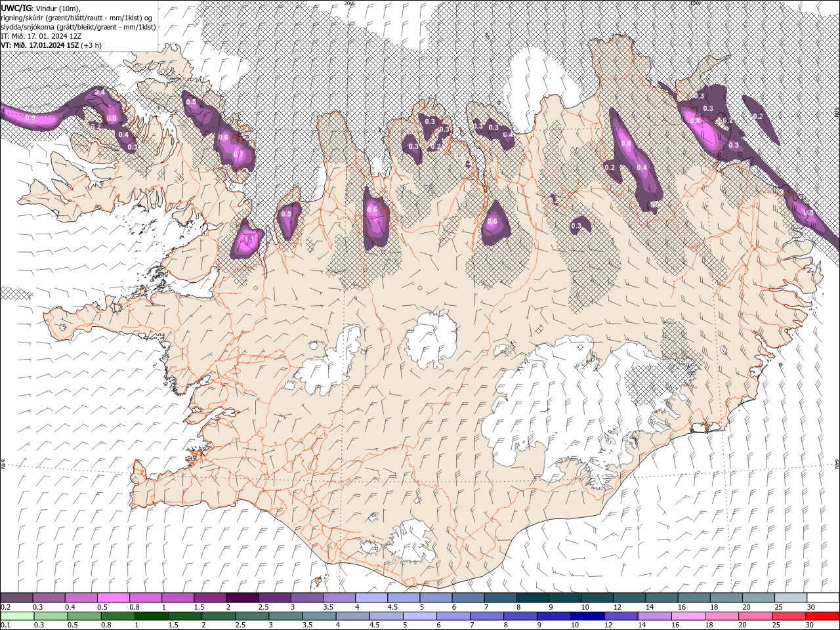Select lower legend swatch between 0.5 and 0.8

coord(84,616)
